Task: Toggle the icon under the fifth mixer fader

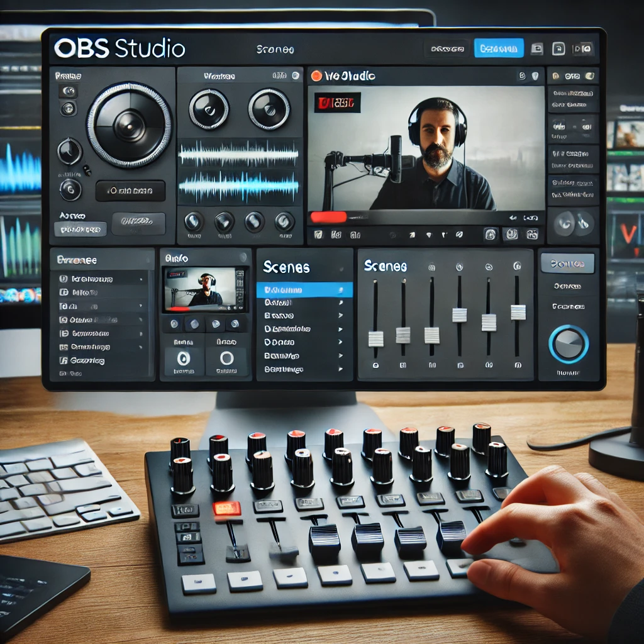Action: click(x=489, y=365)
